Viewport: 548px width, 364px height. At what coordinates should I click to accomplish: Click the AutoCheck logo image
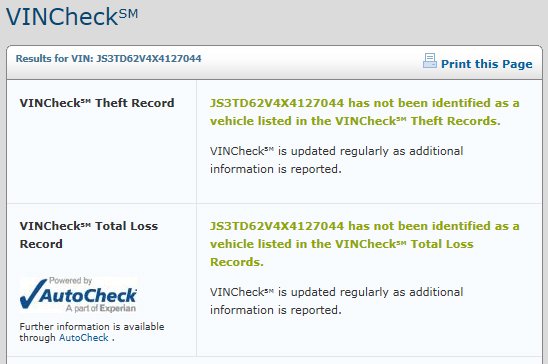78,294
